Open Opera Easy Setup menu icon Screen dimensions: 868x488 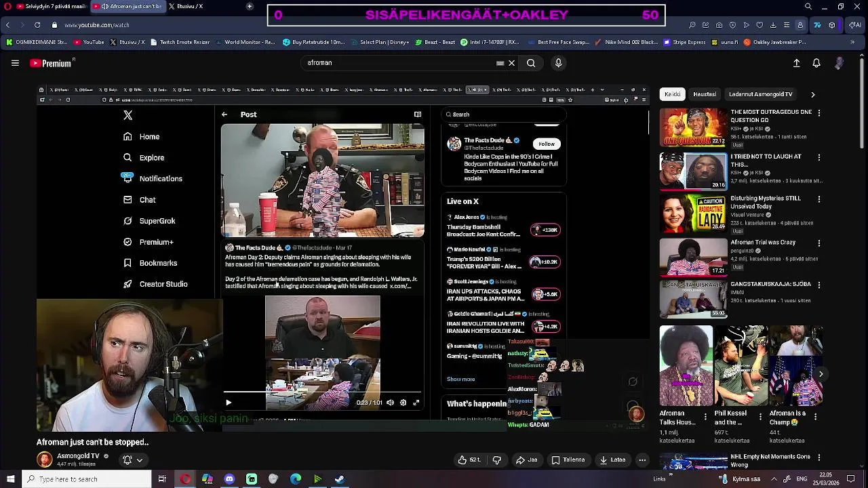click(x=787, y=25)
